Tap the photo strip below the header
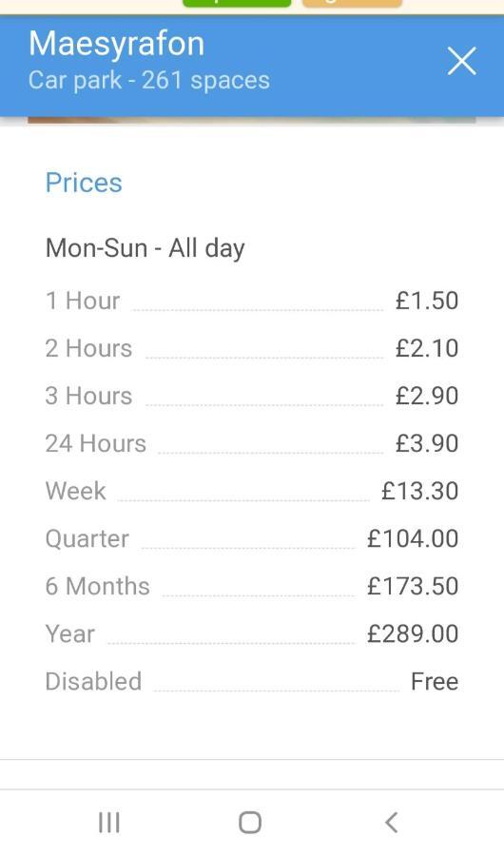This screenshot has width=504, height=856. click(x=252, y=120)
